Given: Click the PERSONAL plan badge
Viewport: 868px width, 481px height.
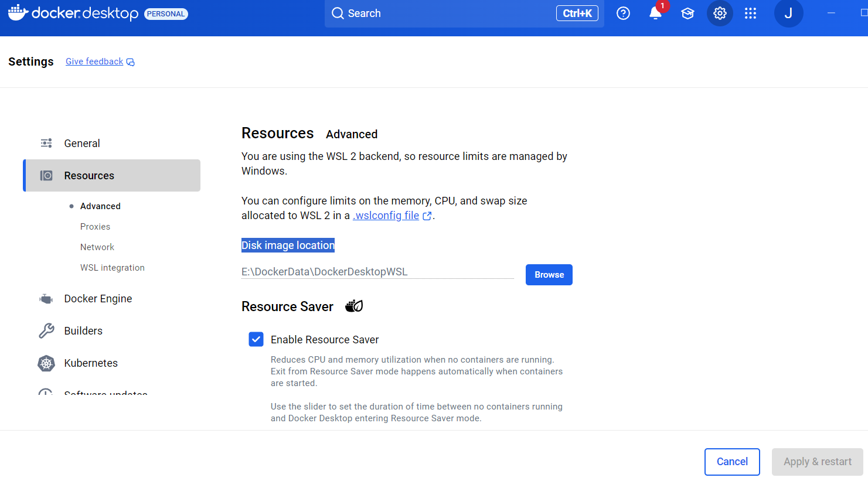Looking at the screenshot, I should (x=166, y=13).
